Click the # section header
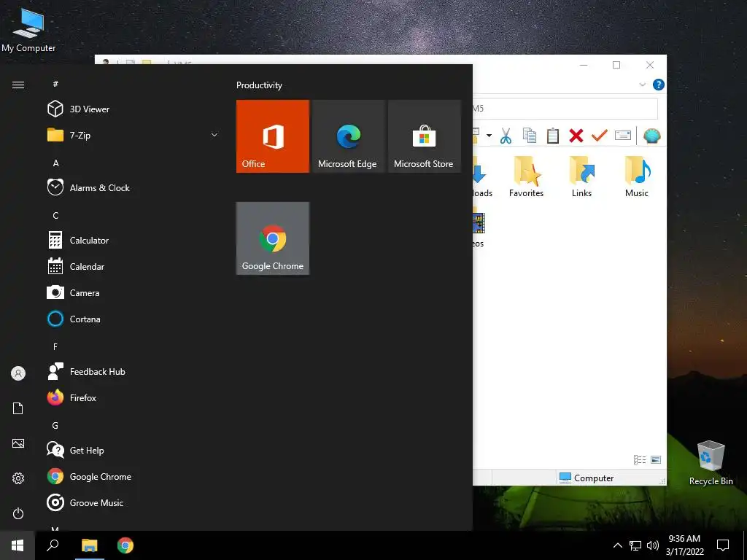The height and width of the screenshot is (560, 747). click(55, 84)
